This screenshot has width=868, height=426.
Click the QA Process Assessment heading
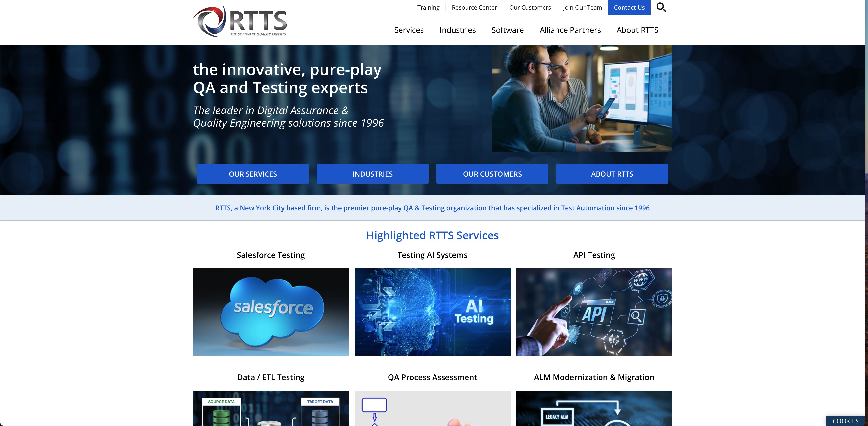[432, 378]
